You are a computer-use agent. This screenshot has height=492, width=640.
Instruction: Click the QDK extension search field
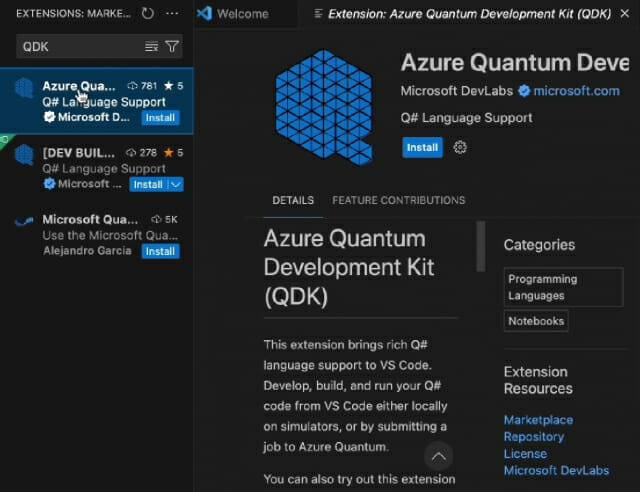[80, 47]
